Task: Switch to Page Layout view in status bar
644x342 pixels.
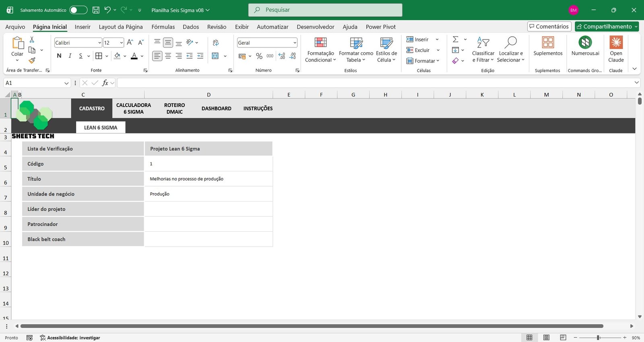Action: [x=546, y=338]
